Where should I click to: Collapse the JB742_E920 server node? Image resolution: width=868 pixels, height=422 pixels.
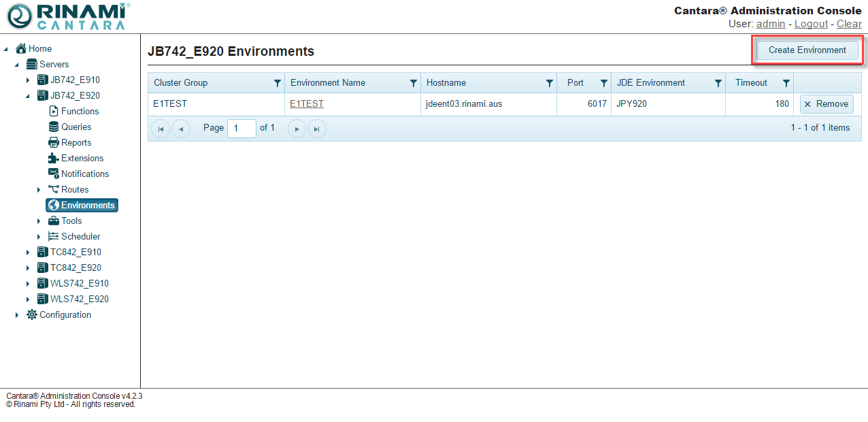[28, 96]
